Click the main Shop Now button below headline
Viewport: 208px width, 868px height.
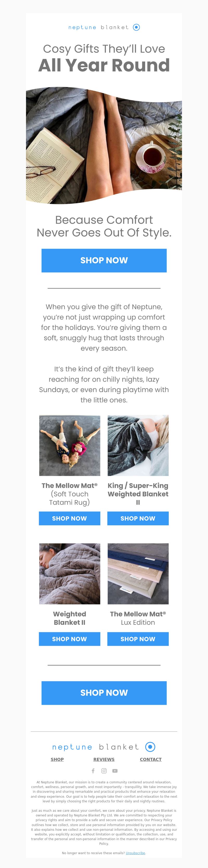[104, 260]
